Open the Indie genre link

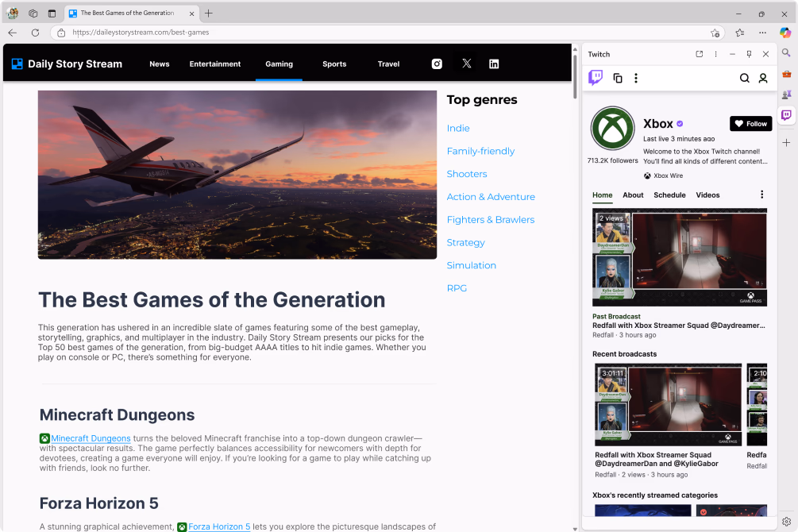(x=458, y=129)
